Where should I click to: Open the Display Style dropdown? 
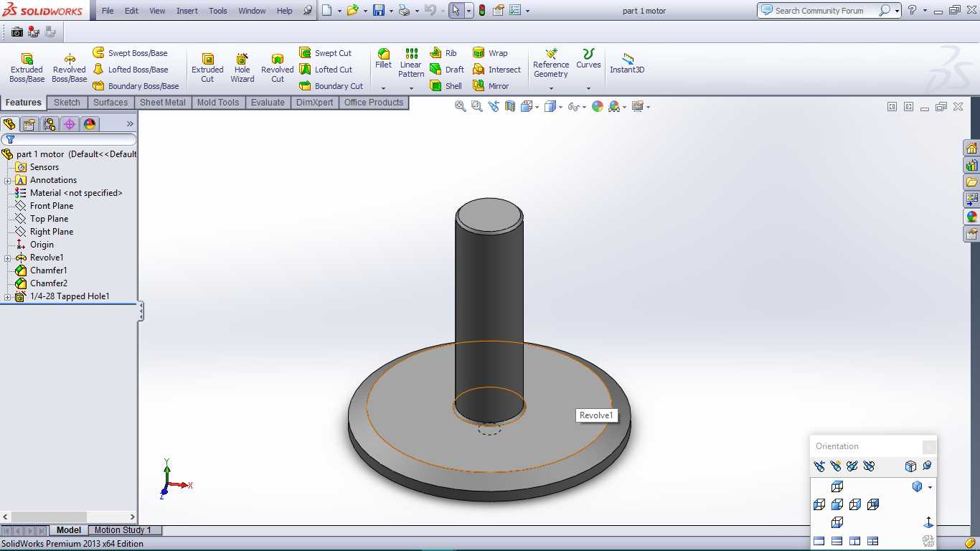[561, 107]
